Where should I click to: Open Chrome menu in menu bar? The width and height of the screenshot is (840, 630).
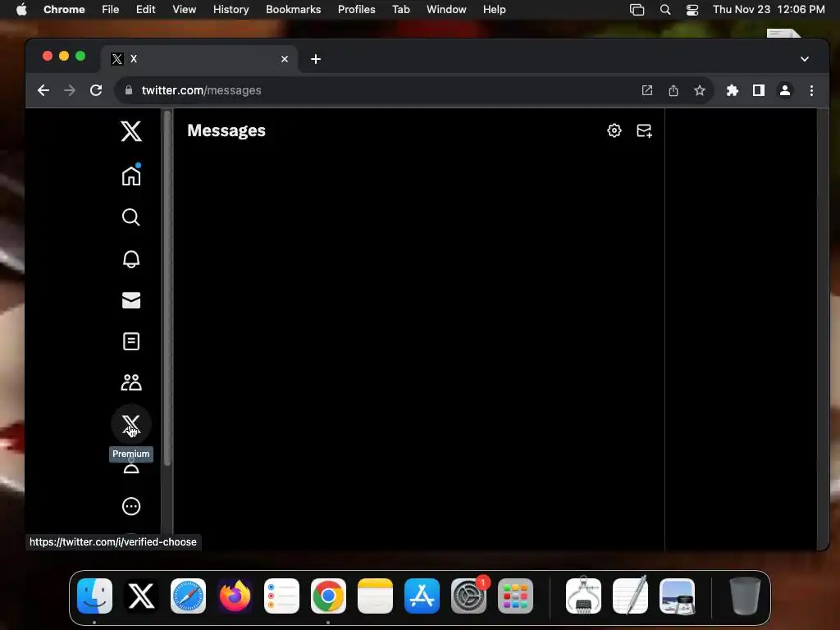(x=64, y=9)
